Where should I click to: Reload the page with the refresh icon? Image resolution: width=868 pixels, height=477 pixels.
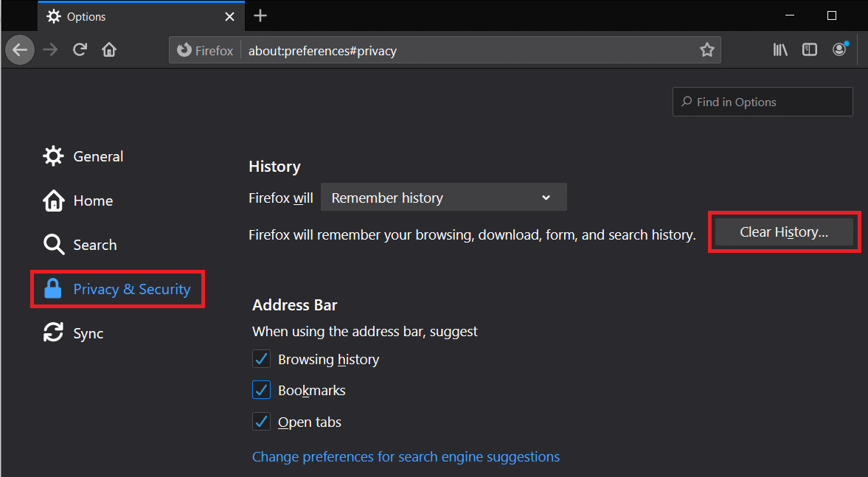[x=80, y=50]
